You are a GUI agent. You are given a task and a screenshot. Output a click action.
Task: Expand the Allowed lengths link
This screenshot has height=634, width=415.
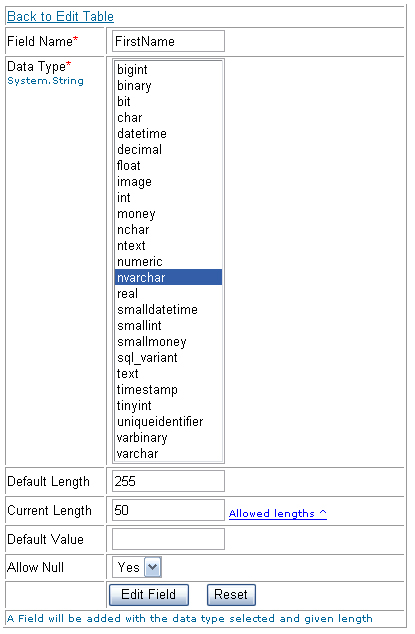pos(278,513)
